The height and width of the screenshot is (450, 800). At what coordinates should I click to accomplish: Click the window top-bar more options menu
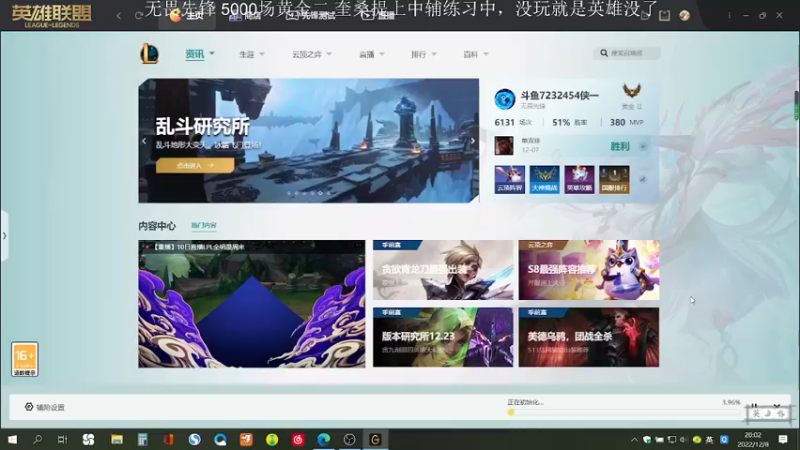click(x=729, y=16)
